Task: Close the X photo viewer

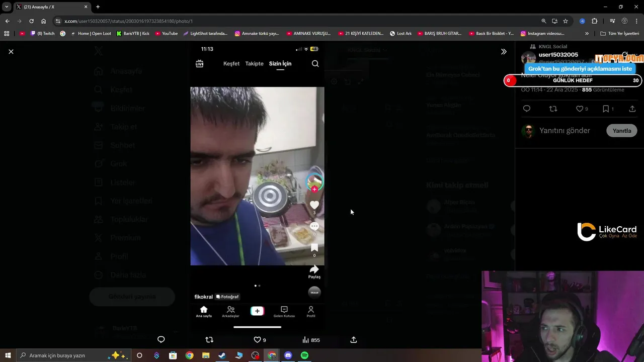Action: pyautogui.click(x=11, y=51)
